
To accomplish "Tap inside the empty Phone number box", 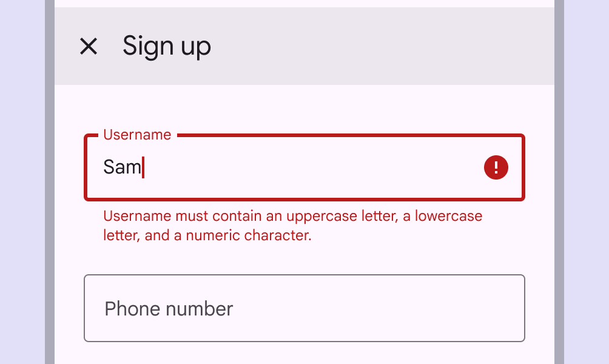I will click(x=303, y=308).
